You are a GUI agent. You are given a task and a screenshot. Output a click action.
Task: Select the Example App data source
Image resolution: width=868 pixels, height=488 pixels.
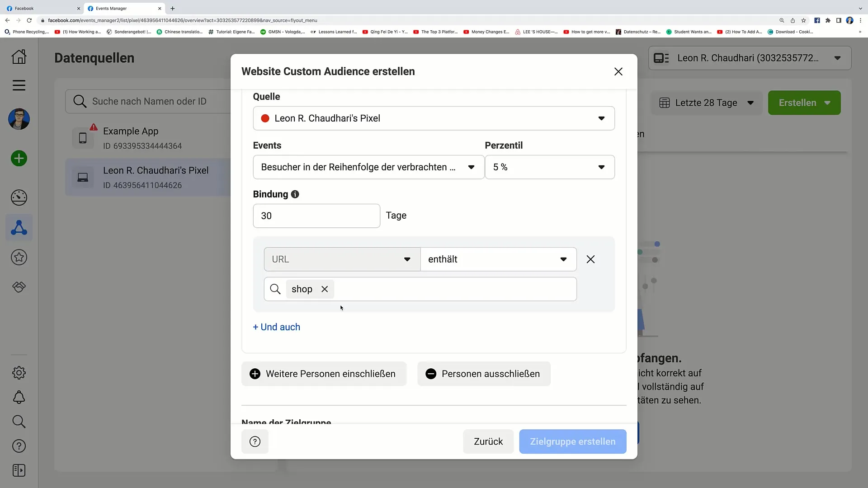148,138
